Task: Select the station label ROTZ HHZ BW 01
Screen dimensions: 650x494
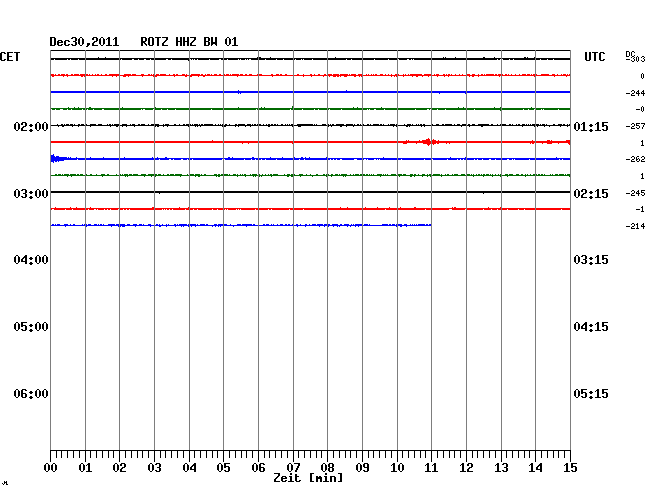Action: [x=189, y=42]
